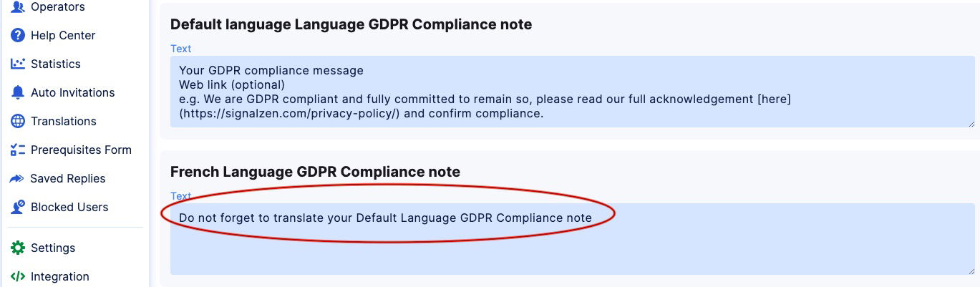Click the French textarea resize handle
Viewport: 980px width, 287px height.
[971, 271]
